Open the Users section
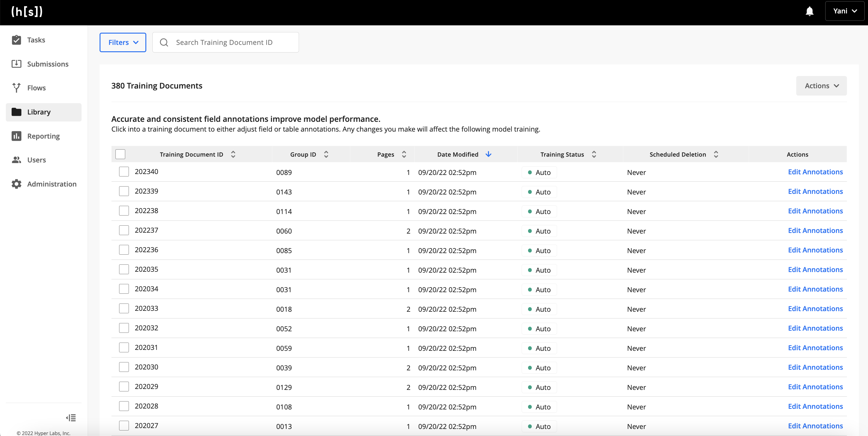This screenshot has width=868, height=436. 43,160
